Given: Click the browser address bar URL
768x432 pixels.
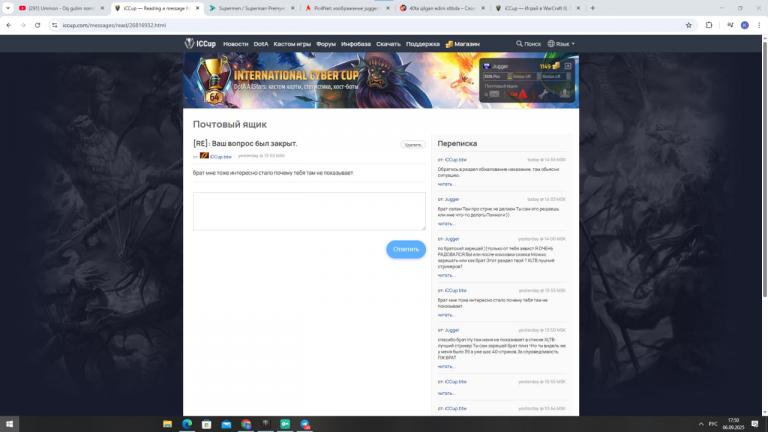Looking at the screenshot, I should click(114, 25).
